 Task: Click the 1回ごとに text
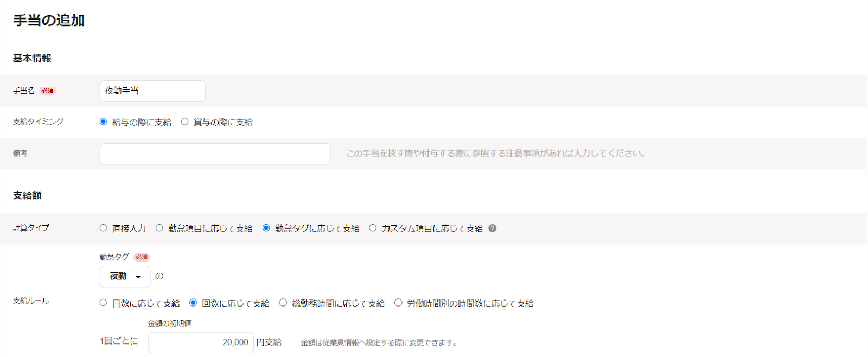point(119,341)
